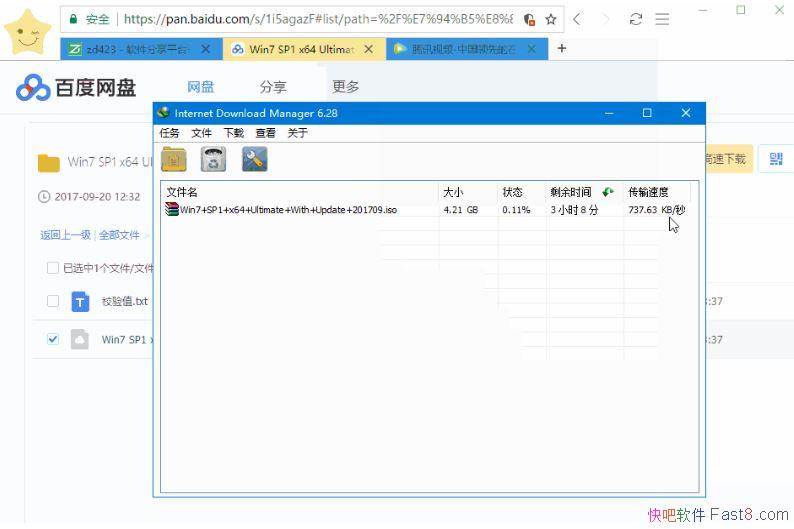Open the 查看 menu in IDM

(x=265, y=133)
